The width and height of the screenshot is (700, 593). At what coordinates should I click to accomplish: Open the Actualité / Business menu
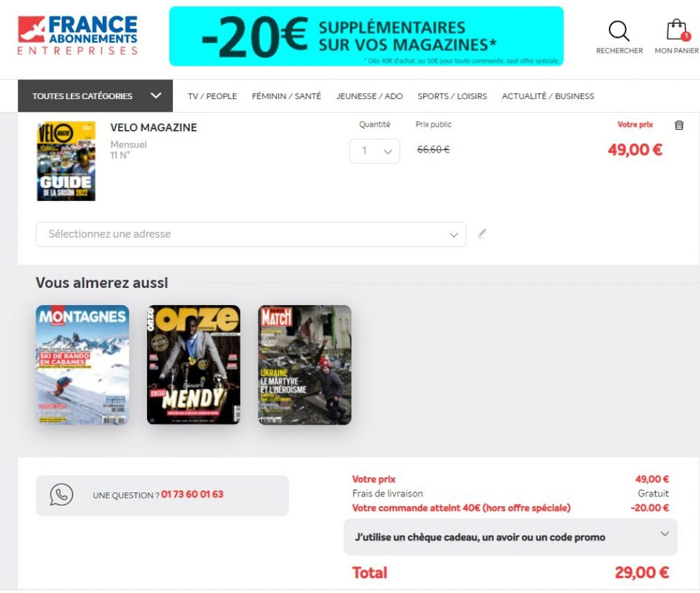click(x=548, y=96)
